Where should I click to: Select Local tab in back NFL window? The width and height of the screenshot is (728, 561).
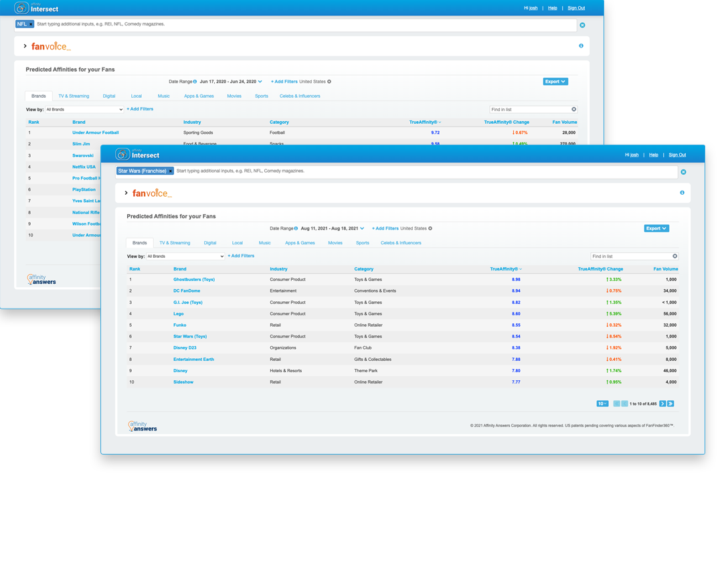(136, 96)
